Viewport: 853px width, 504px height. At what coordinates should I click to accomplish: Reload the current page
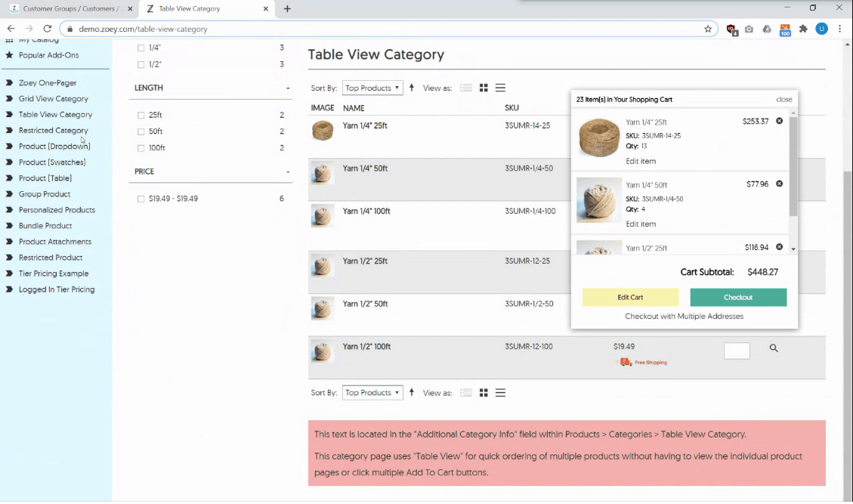pos(48,29)
